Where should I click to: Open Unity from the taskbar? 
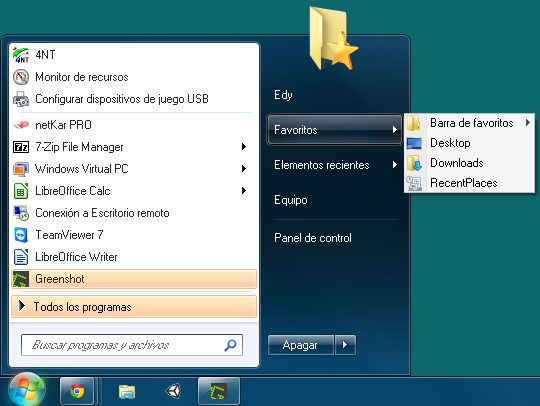[x=173, y=392]
